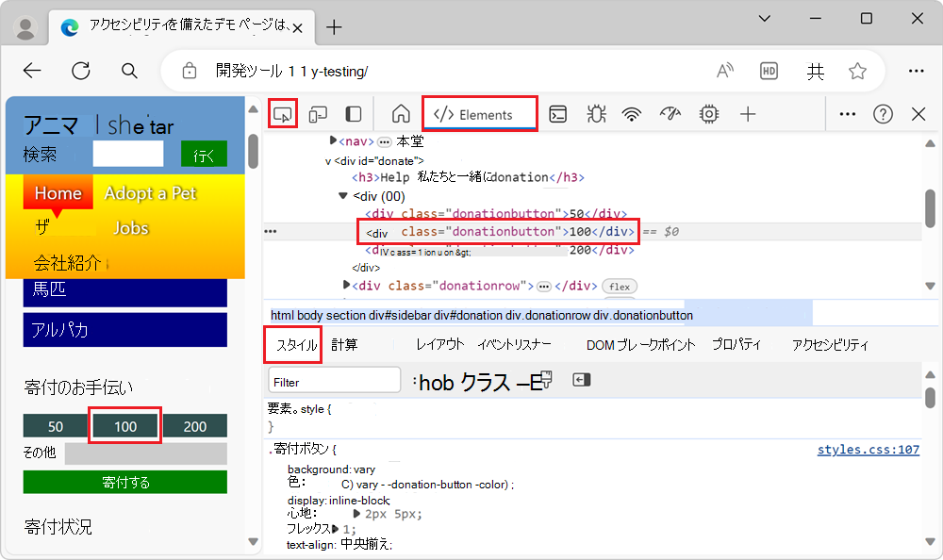Select the inspect element tool
Screen dimensions: 943x560
tap(282, 113)
